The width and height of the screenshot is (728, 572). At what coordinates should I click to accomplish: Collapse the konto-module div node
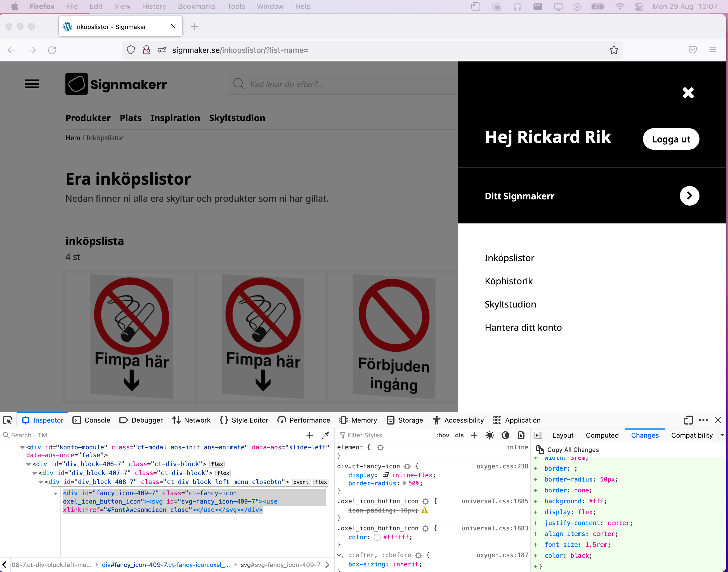[x=22, y=447]
